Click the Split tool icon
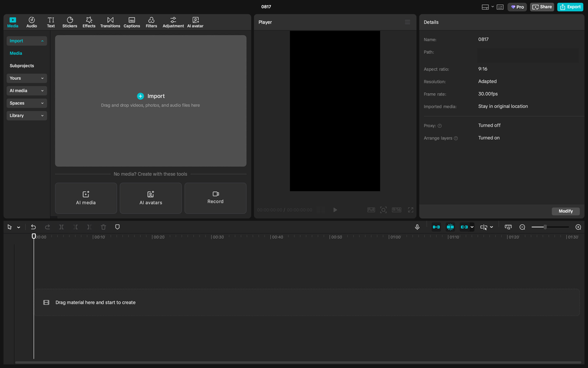The width and height of the screenshot is (588, 368). [x=61, y=227]
